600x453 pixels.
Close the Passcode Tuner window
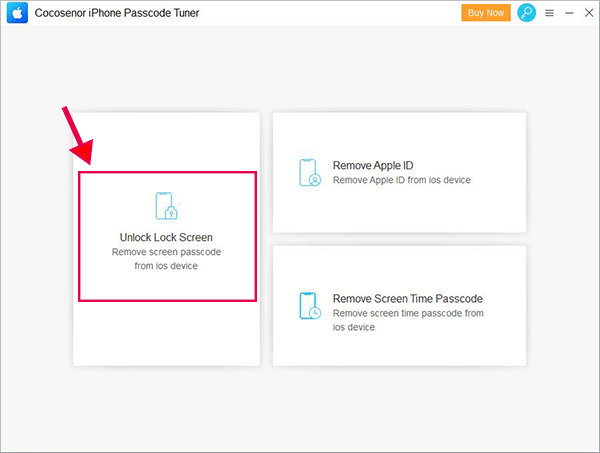[589, 13]
